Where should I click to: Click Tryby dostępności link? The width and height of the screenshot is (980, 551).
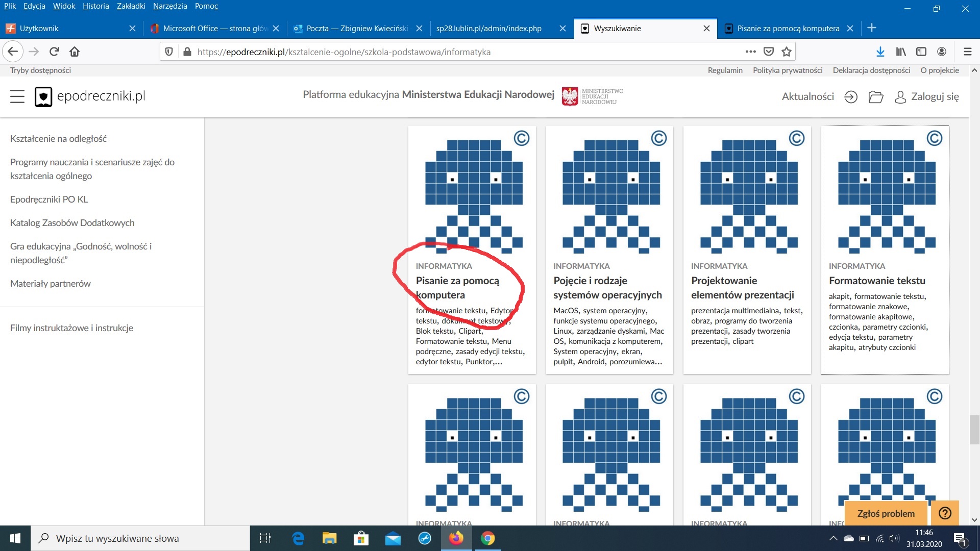40,70
